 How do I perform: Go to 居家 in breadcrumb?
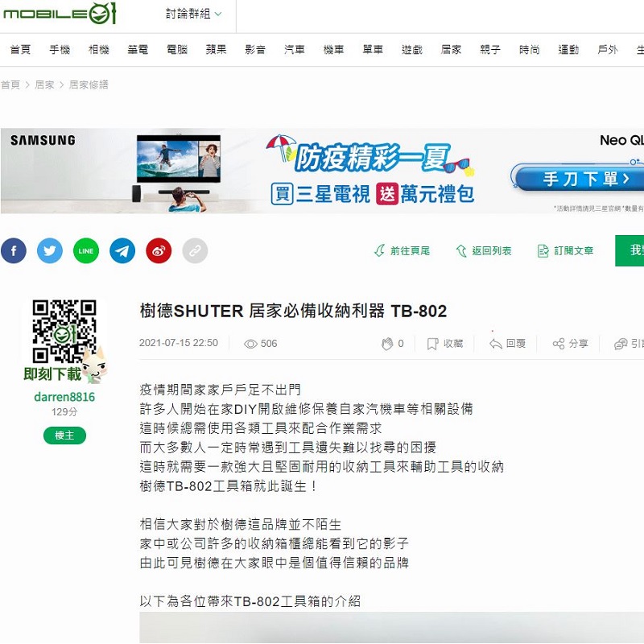44,85
